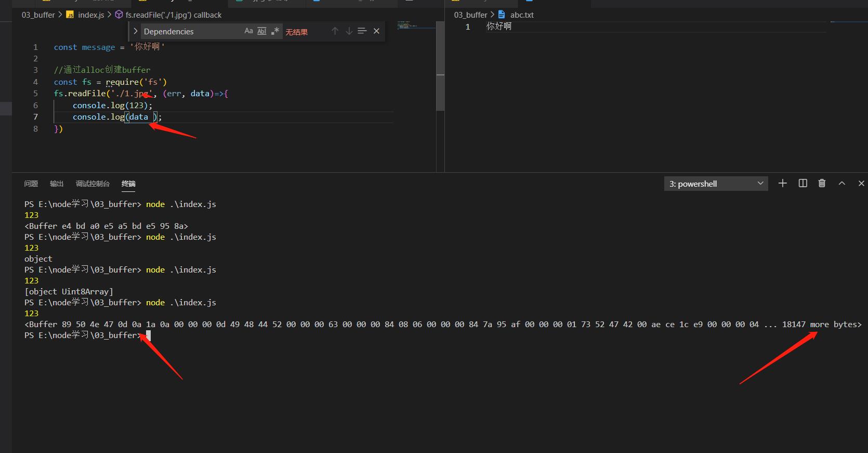This screenshot has height=453, width=868.
Task: Create a new terminal with plus icon
Action: pos(783,183)
